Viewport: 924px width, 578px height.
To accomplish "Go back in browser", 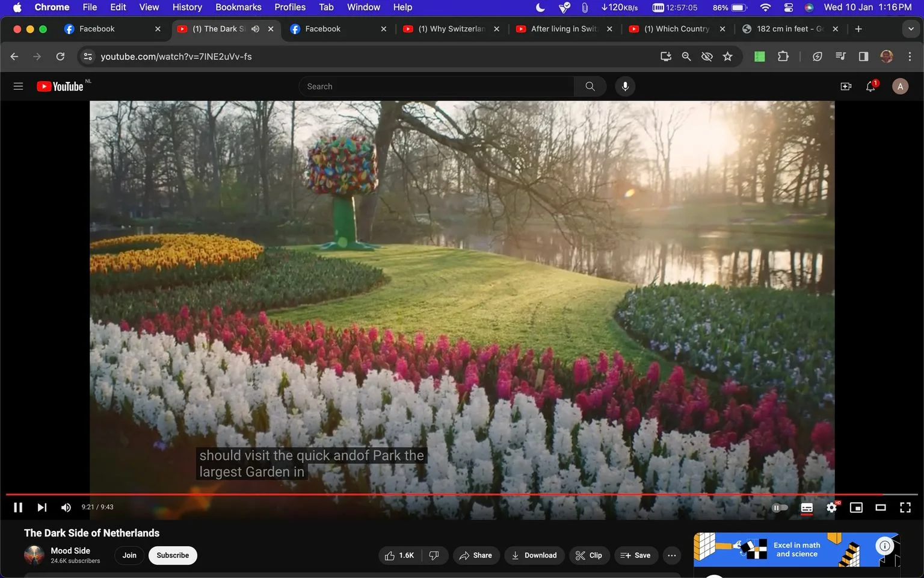I will coord(14,56).
